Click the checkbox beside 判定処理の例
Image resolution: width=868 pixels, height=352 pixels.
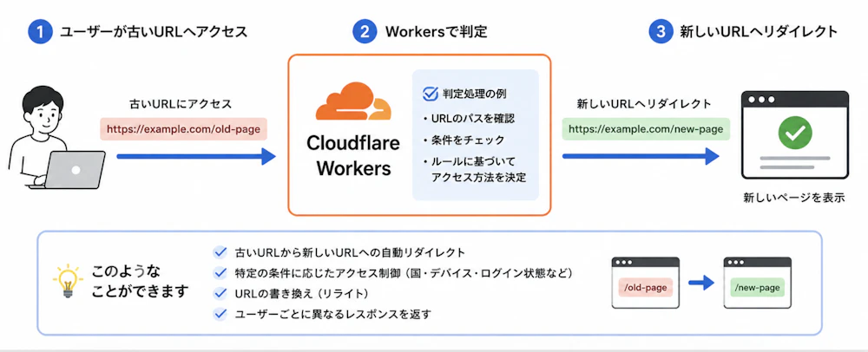[431, 94]
